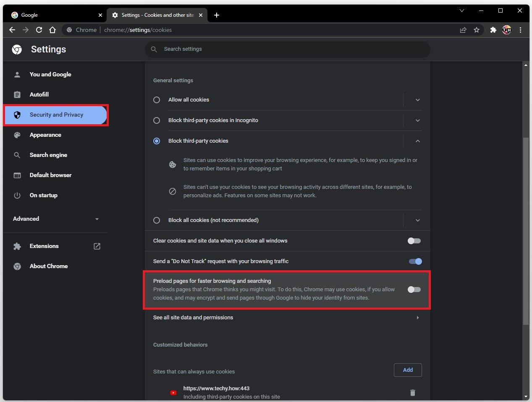The height and width of the screenshot is (402, 532).
Task: Open the profile avatar menu
Action: (x=507, y=30)
